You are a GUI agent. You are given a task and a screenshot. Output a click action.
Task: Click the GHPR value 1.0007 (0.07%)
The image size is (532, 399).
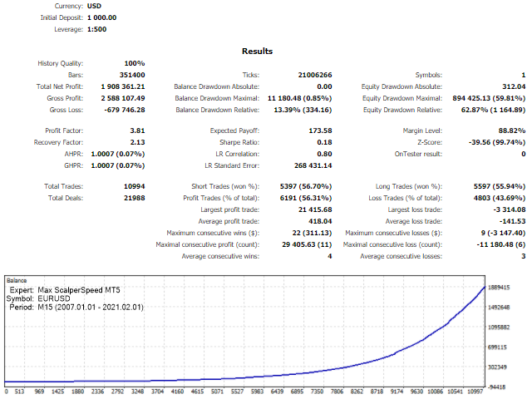[x=118, y=165]
